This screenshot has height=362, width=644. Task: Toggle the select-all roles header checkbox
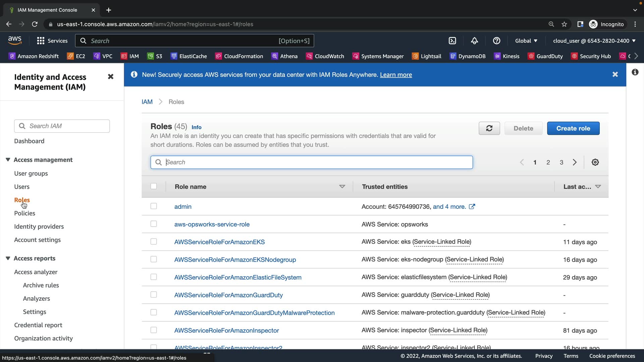pyautogui.click(x=154, y=186)
